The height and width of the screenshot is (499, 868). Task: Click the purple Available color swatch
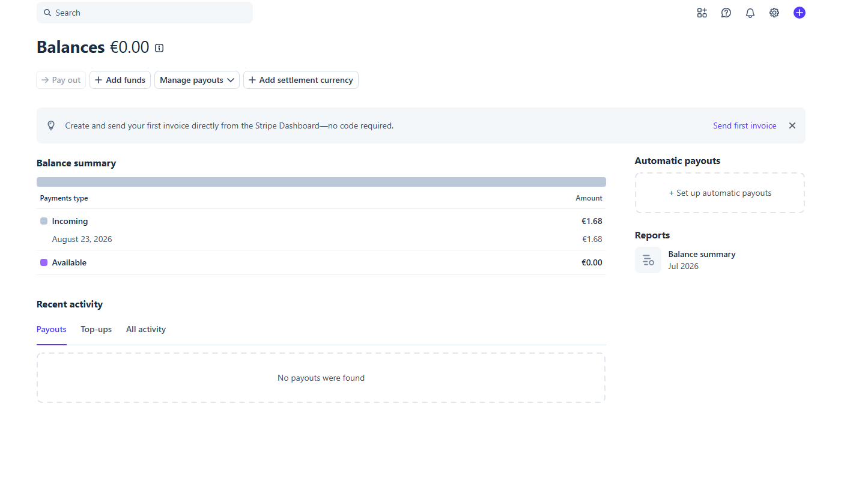tap(44, 262)
